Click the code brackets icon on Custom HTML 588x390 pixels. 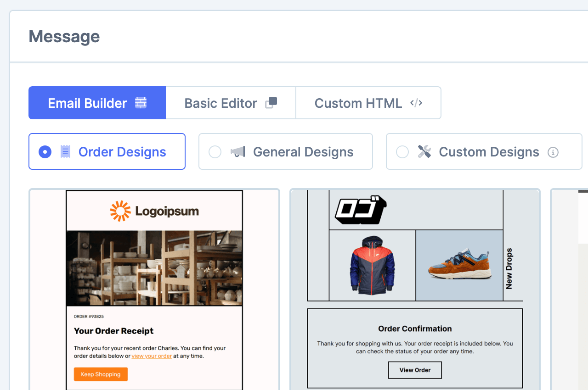[416, 103]
